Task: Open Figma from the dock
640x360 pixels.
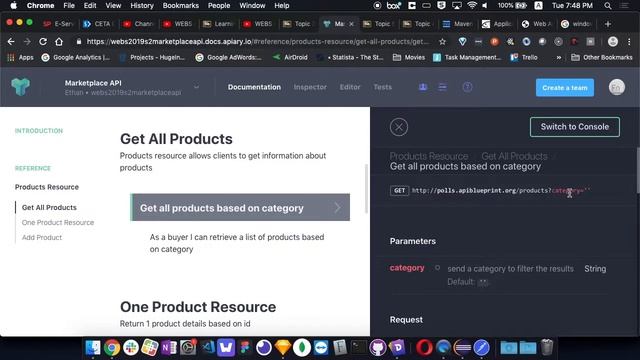Action: (245, 348)
